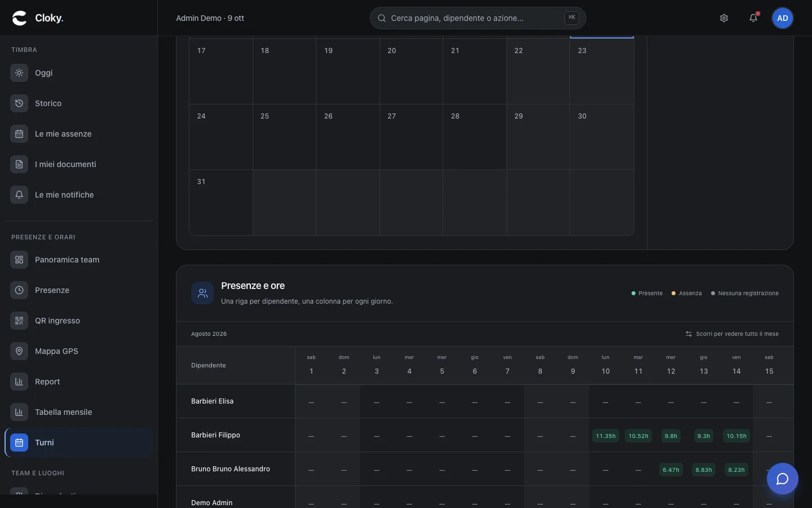
Task: Click the I miei documenti file icon
Action: click(19, 164)
